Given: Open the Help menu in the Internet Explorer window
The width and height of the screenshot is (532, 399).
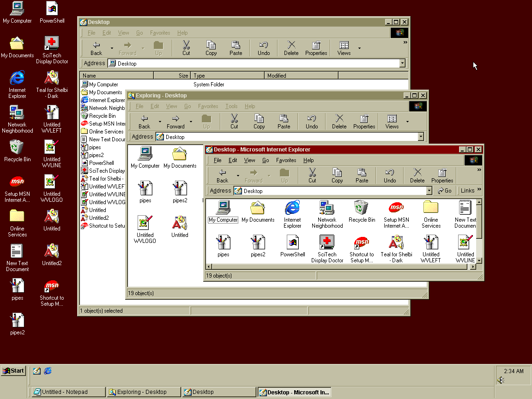Looking at the screenshot, I should pyautogui.click(x=308, y=160).
